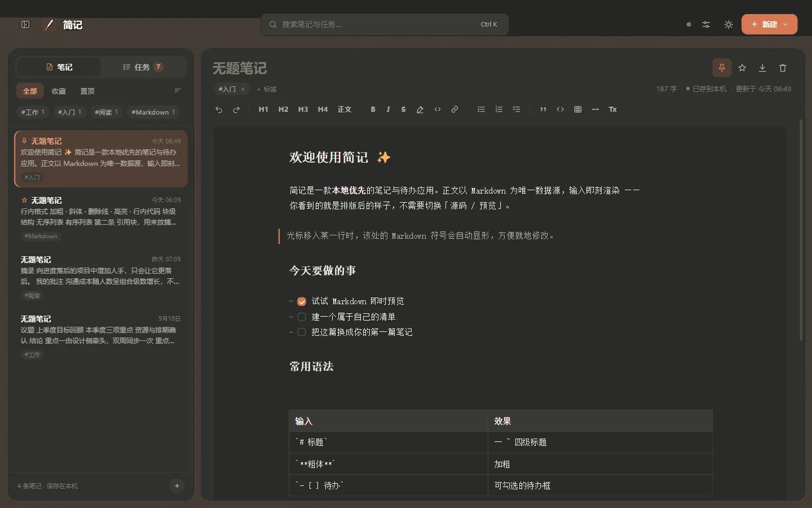
Task: Insert a numbered list
Action: 498,110
